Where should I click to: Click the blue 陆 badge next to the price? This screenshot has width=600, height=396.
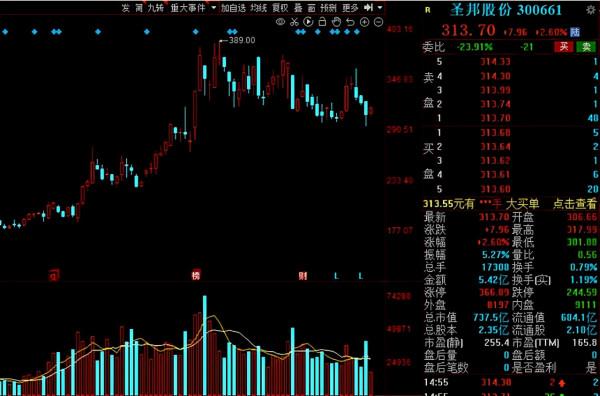pos(575,32)
